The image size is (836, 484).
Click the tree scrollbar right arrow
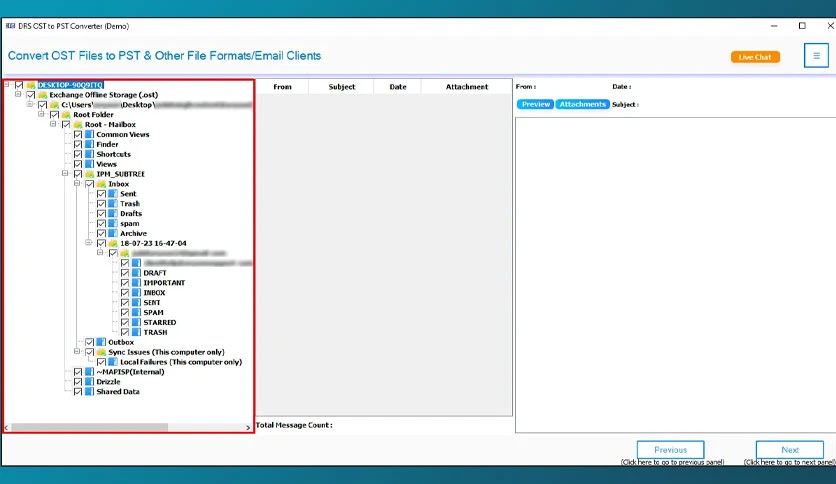(248, 427)
